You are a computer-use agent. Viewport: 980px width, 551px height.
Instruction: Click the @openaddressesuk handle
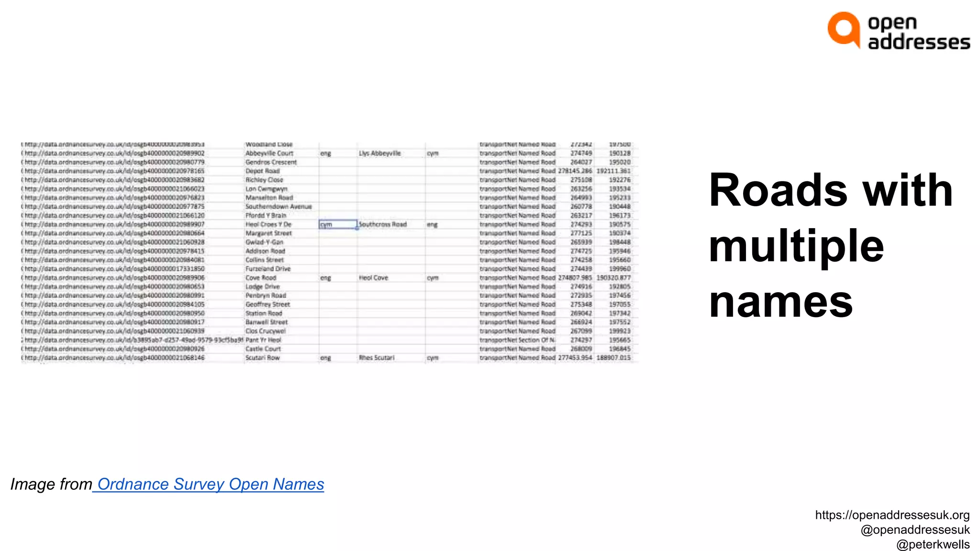(x=914, y=530)
